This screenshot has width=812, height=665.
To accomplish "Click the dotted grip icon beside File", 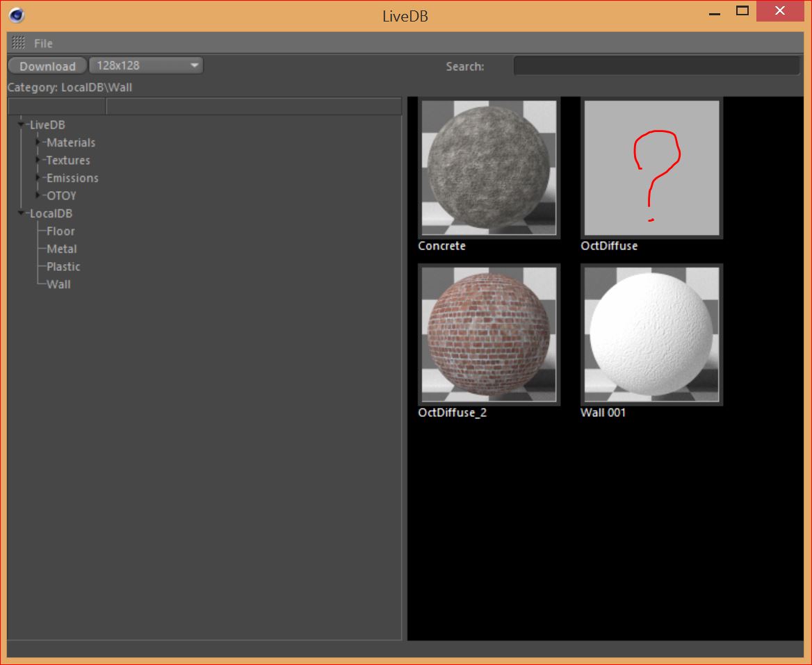I will (x=19, y=42).
